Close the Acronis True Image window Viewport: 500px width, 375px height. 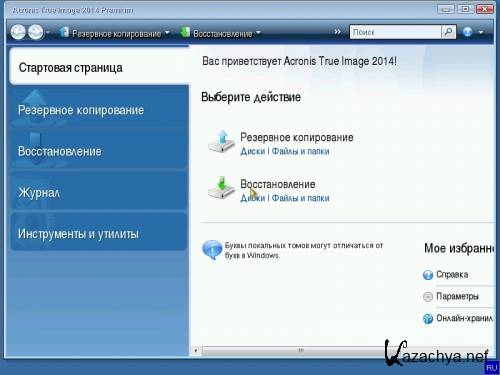[485, 9]
